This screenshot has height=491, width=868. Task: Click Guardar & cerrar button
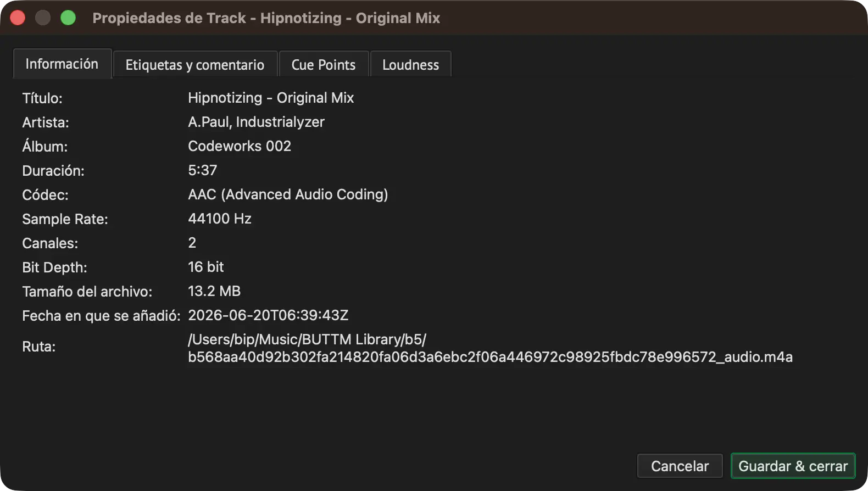tap(793, 466)
